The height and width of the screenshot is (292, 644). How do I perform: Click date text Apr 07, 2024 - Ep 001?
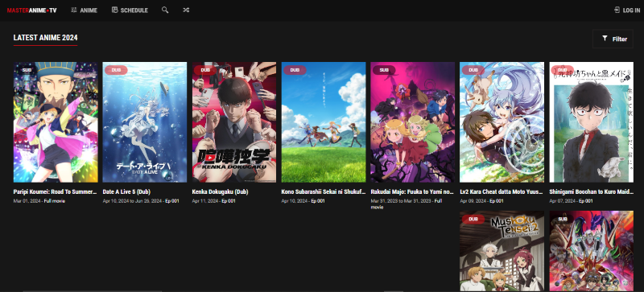click(571, 201)
